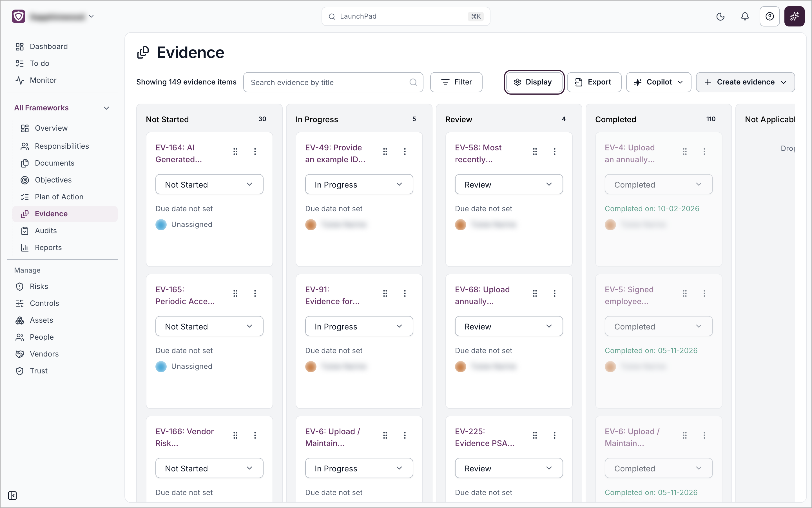Grab the drag handle on EV-91 card
This screenshot has width=812, height=508.
(385, 293)
